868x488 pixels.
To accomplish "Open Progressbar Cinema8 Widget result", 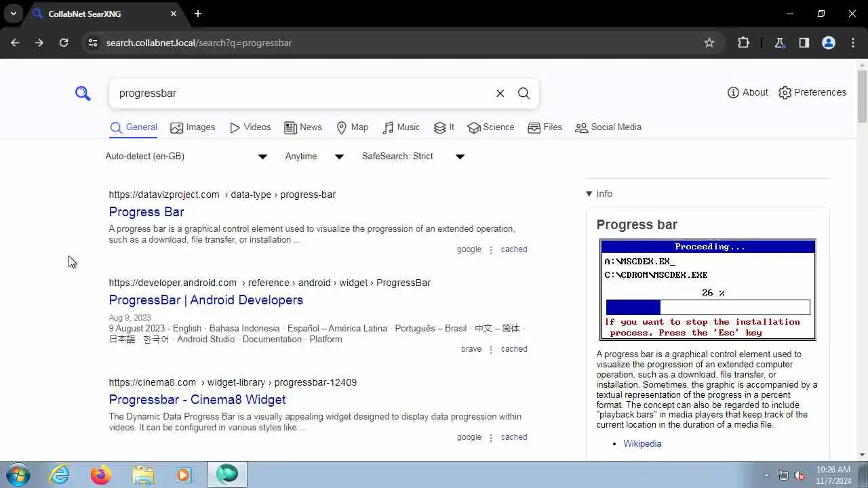I will 197,400.
